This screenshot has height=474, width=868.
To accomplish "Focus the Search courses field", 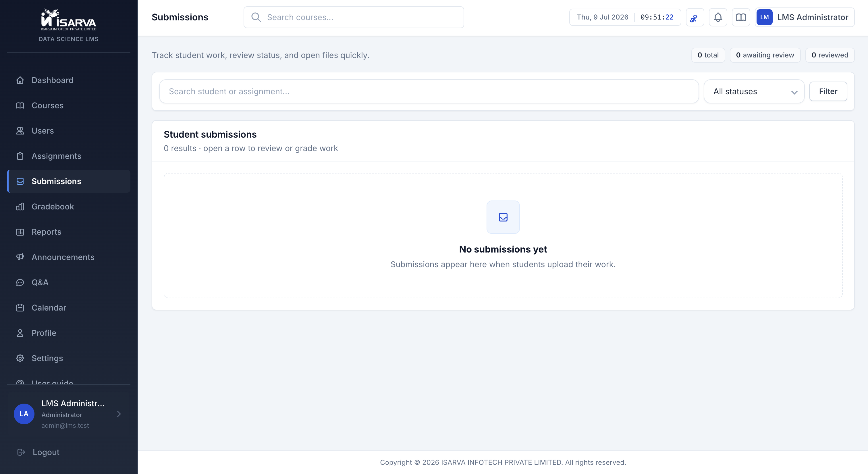I will (354, 17).
